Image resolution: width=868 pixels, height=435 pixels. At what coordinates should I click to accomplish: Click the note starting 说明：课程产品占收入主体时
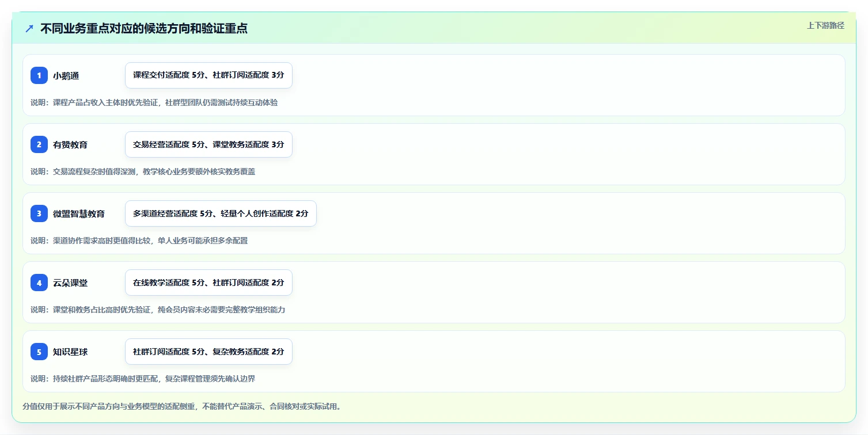click(154, 102)
